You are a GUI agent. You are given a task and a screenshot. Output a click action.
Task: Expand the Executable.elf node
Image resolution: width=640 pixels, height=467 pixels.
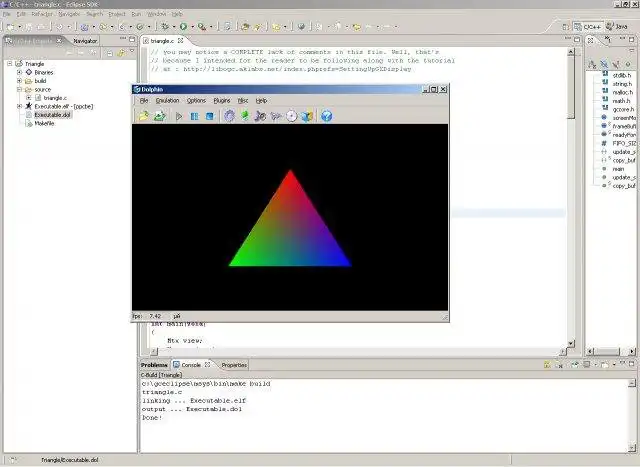pos(19,107)
